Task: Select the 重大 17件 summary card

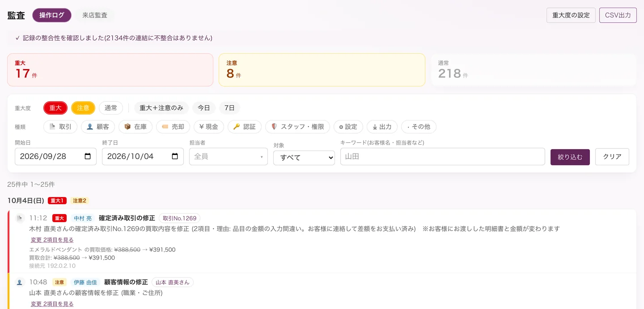Action: [110, 70]
